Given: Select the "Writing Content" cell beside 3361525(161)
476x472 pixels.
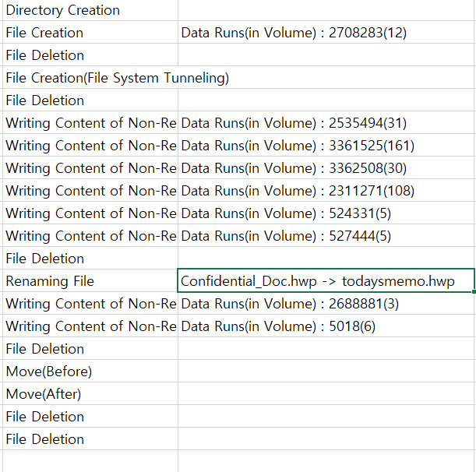Looking at the screenshot, I should [x=90, y=145].
